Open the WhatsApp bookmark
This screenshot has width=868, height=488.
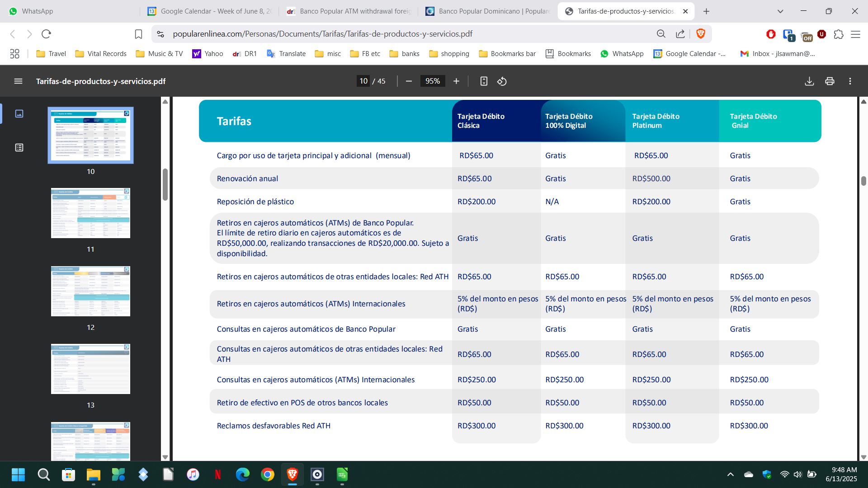pos(622,54)
